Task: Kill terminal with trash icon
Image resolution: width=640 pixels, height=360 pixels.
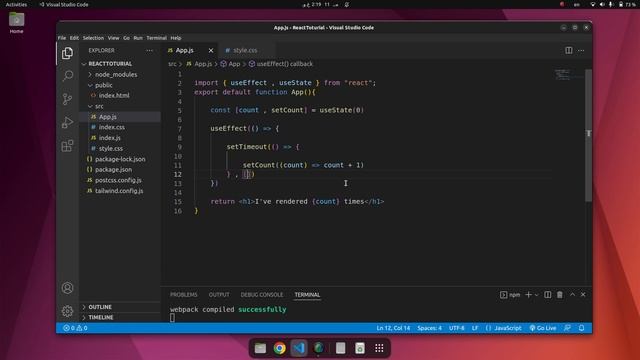Action: click(x=560, y=295)
